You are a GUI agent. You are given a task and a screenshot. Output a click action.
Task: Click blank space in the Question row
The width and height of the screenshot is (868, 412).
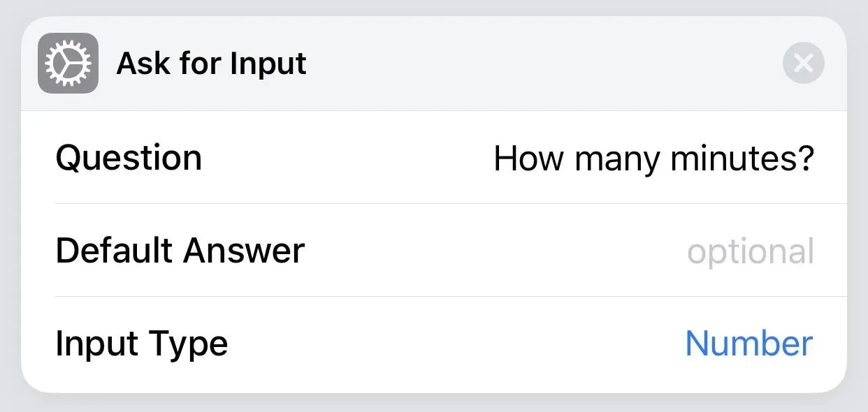pos(349,159)
